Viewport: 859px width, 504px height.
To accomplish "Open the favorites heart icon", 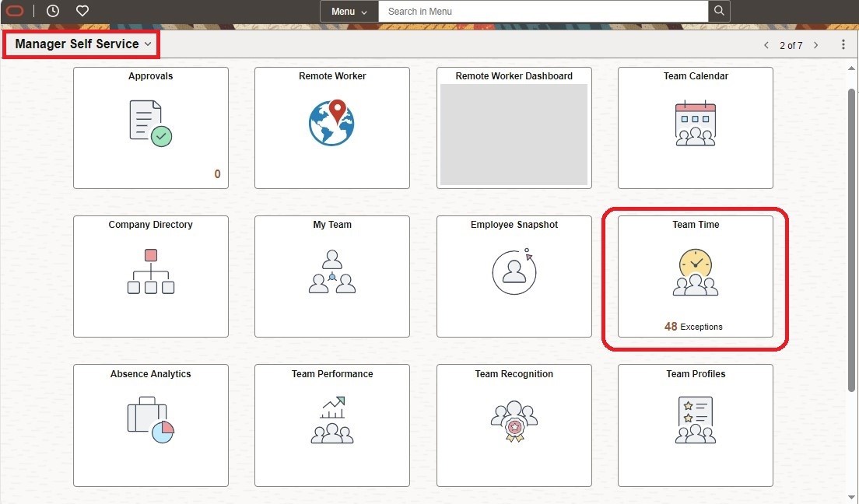I will tap(82, 11).
